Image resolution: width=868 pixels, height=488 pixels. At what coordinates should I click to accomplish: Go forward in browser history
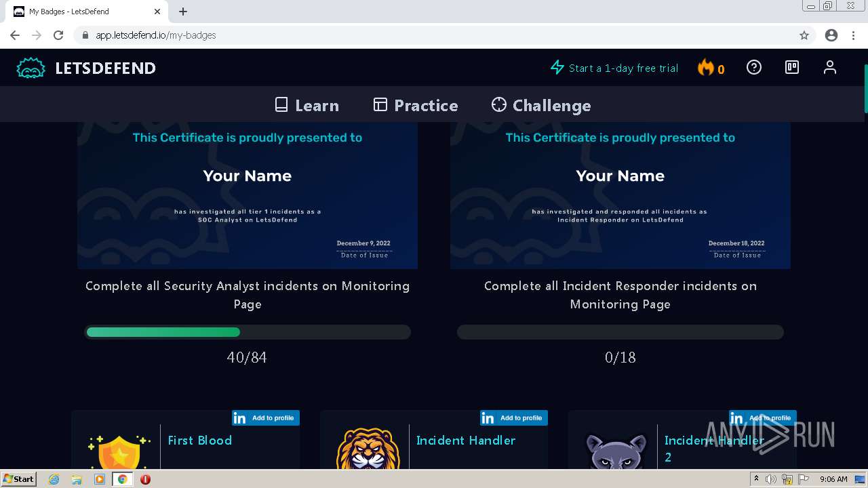(x=37, y=35)
